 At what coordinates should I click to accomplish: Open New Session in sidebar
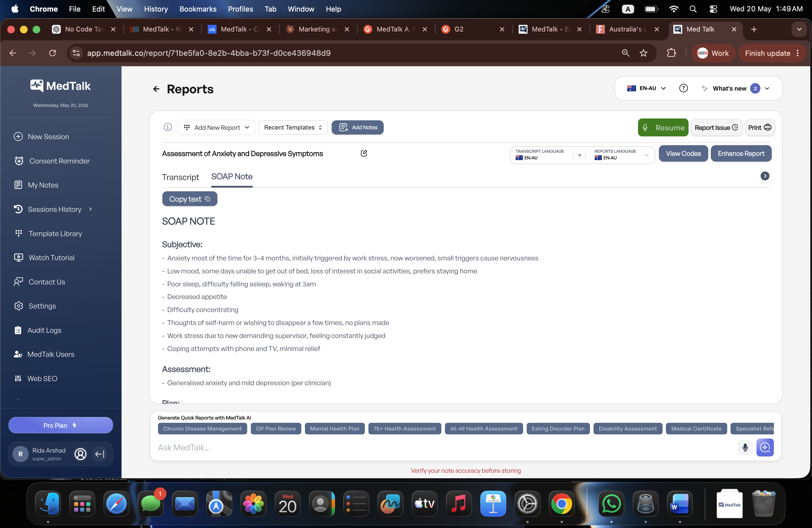41,137
